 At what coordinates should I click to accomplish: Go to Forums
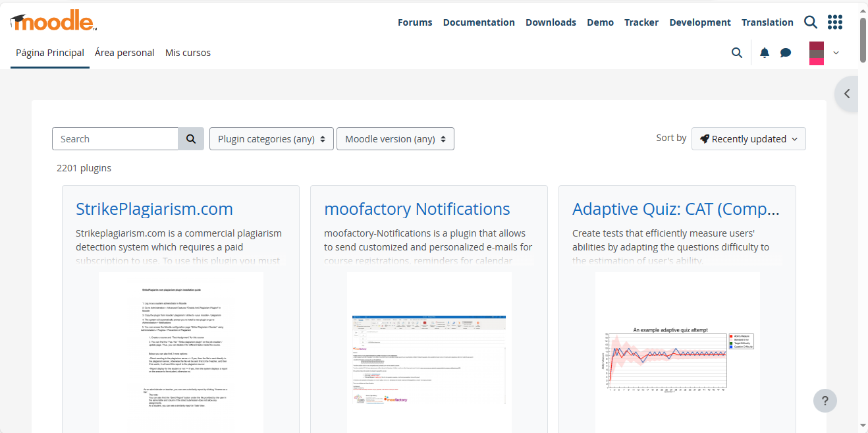(415, 22)
